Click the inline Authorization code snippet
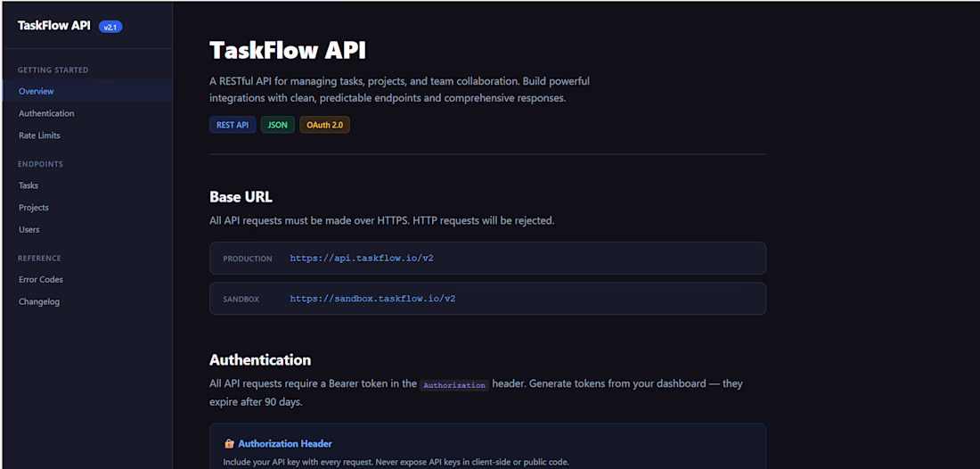980x469 pixels. [x=454, y=385]
